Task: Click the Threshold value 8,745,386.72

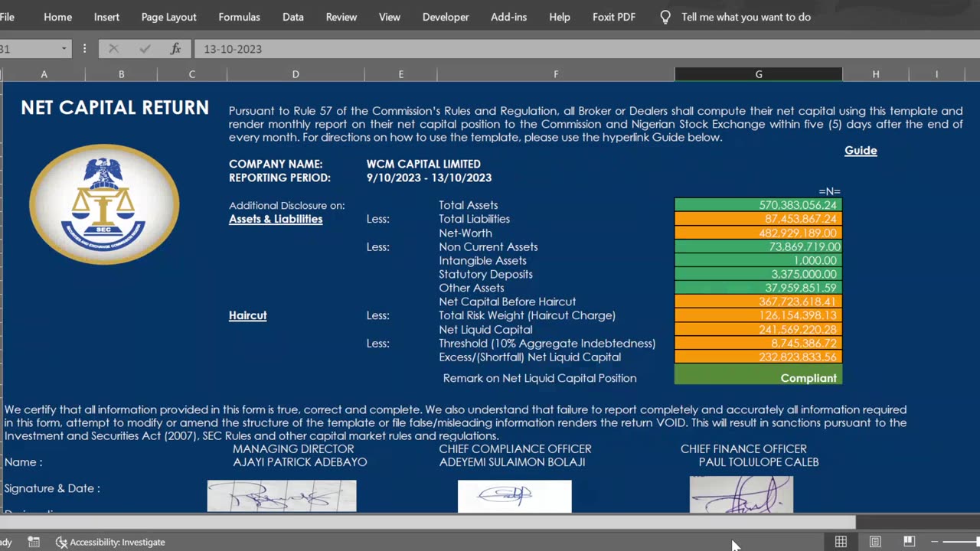Action: (x=758, y=343)
